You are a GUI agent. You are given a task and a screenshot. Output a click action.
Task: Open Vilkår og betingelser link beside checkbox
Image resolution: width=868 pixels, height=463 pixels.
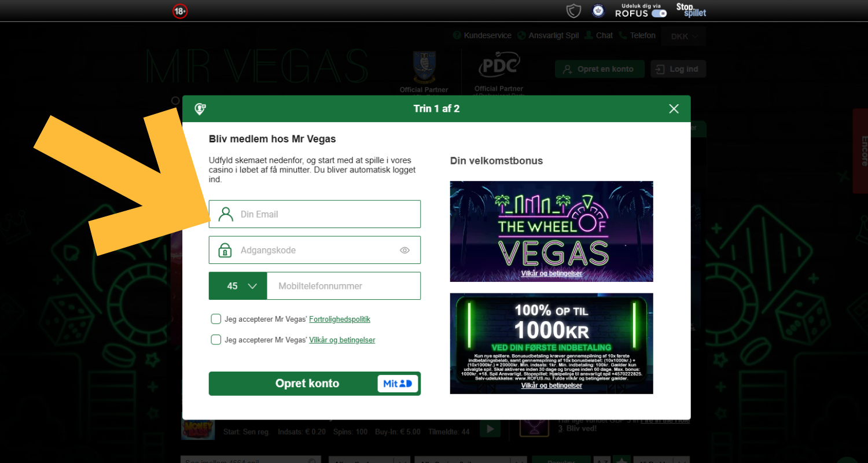pos(342,340)
